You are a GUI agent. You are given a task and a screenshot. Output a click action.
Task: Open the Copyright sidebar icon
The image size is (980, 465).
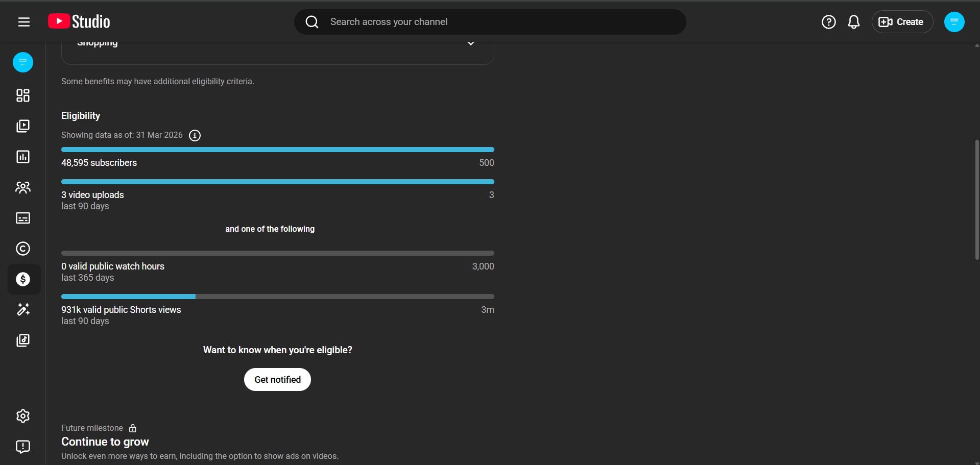pos(23,249)
